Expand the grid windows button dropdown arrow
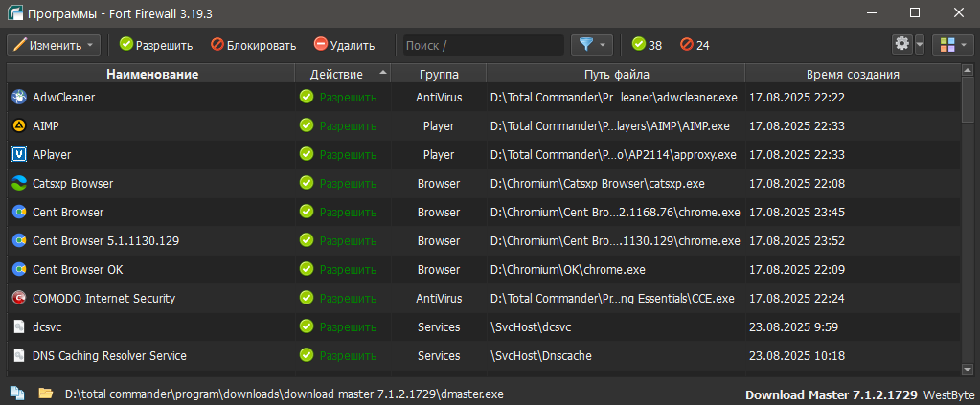The width and height of the screenshot is (980, 405). (x=965, y=45)
